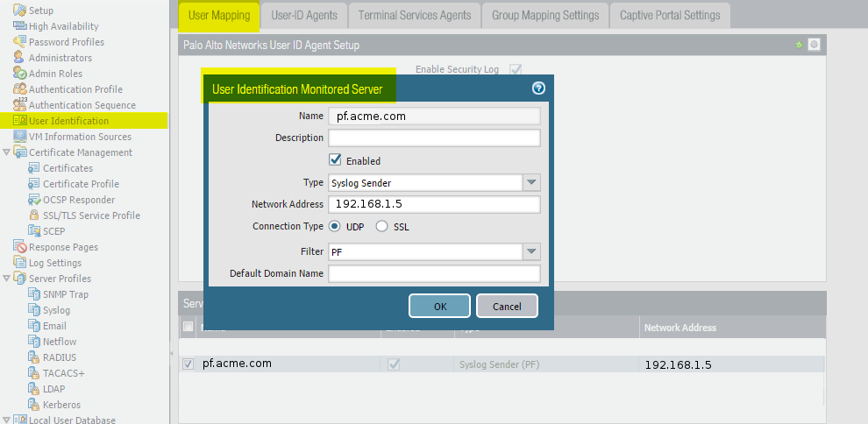Open Administrators from the sidebar
868x424 pixels.
[x=60, y=58]
